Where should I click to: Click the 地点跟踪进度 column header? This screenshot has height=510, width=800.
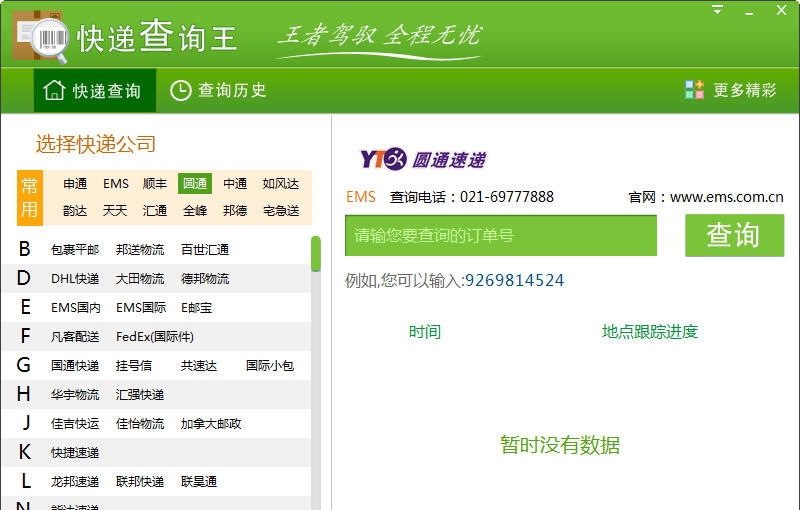point(649,332)
